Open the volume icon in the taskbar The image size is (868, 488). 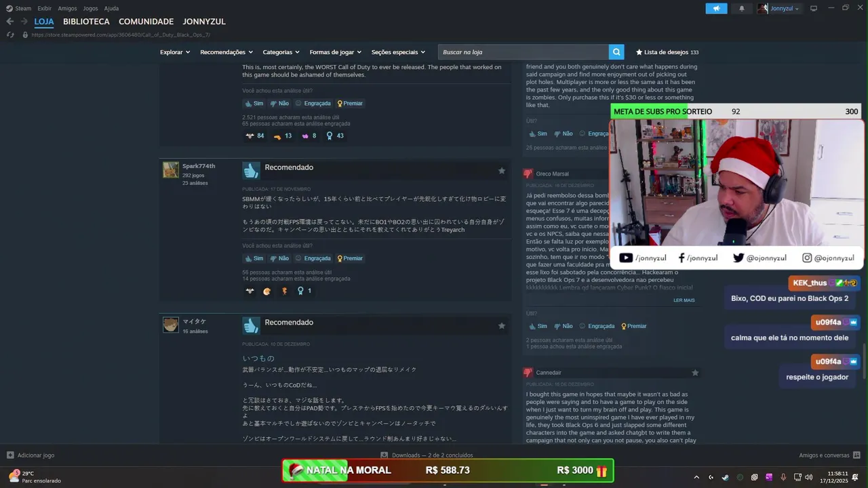(810, 477)
